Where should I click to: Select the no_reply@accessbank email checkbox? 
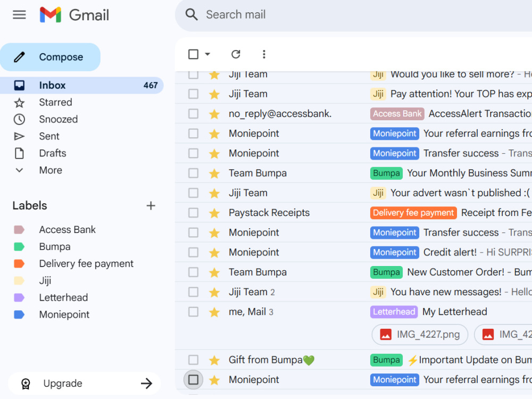[194, 114]
